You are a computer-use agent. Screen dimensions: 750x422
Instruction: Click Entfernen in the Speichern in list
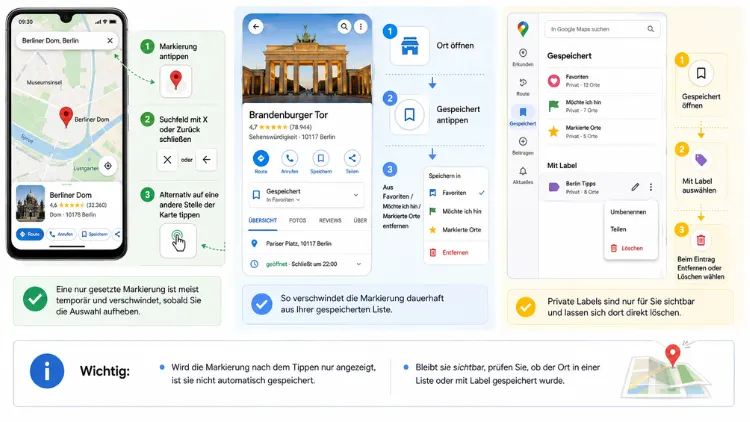point(450,252)
